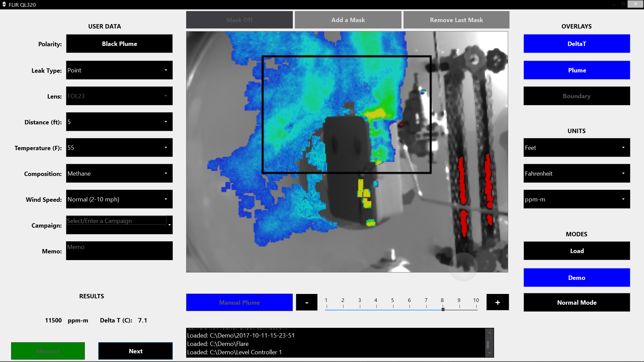Image resolution: width=644 pixels, height=362 pixels.
Task: Click the Next button
Action: click(x=136, y=351)
